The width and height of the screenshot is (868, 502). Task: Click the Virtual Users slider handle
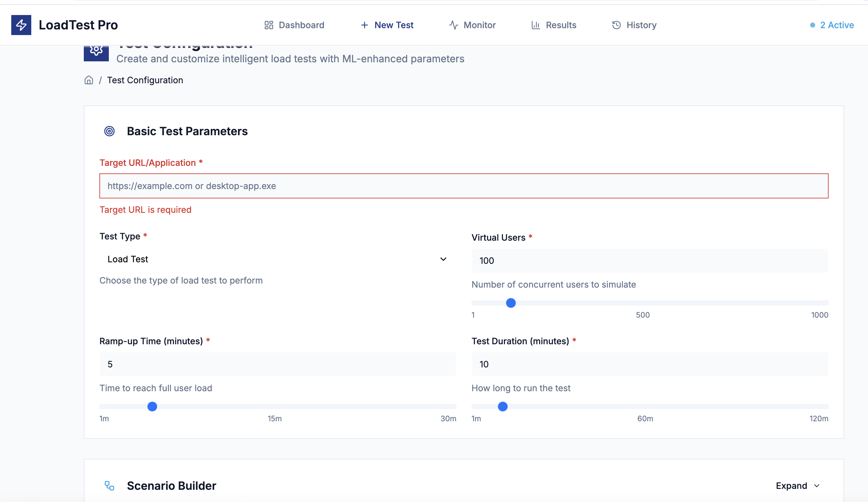tap(511, 303)
